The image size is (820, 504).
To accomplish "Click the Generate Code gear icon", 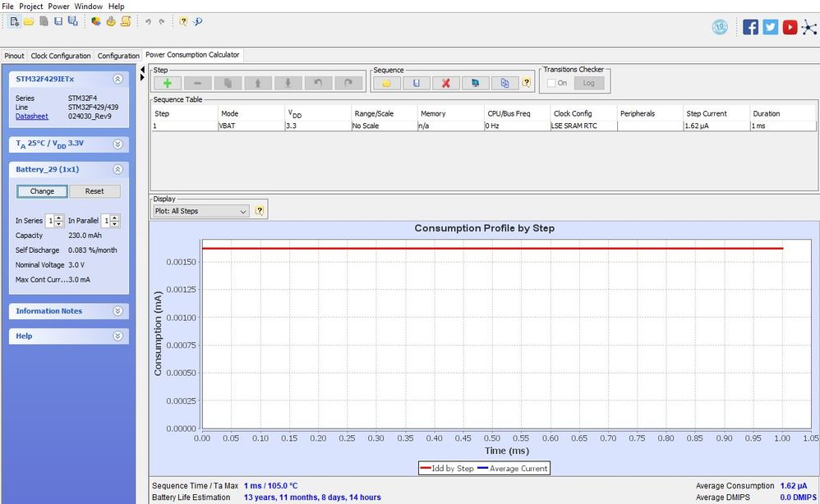I will 111,21.
